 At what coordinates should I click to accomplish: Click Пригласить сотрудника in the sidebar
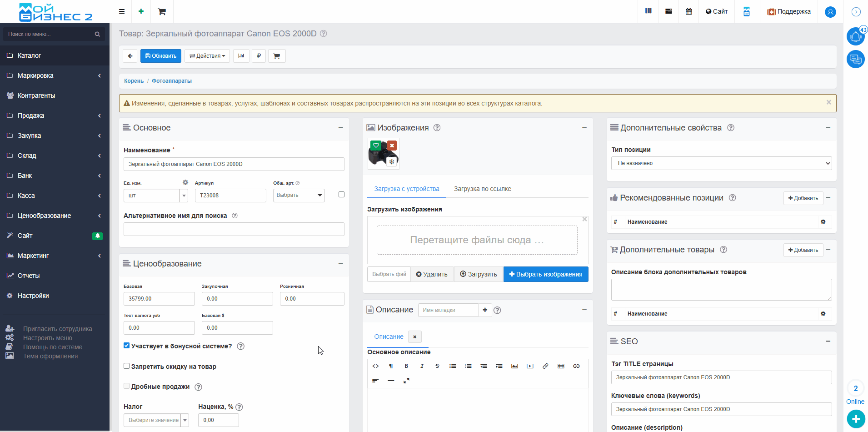pos(58,329)
